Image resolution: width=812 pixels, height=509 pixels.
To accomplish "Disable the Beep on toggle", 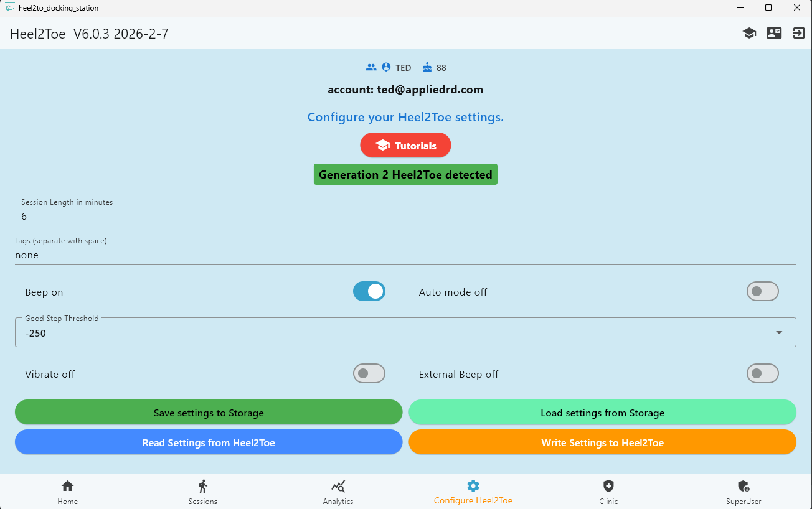I will 369,291.
